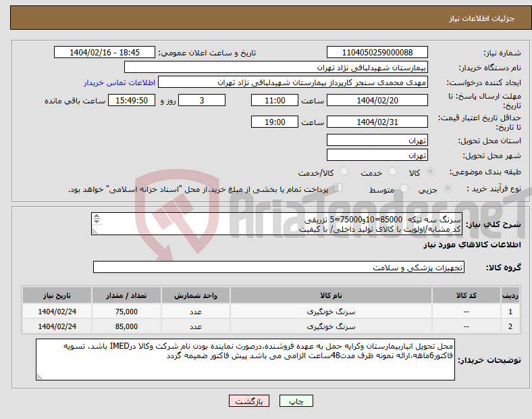
Task: Click the need date in row 1
Action: (x=57, y=312)
